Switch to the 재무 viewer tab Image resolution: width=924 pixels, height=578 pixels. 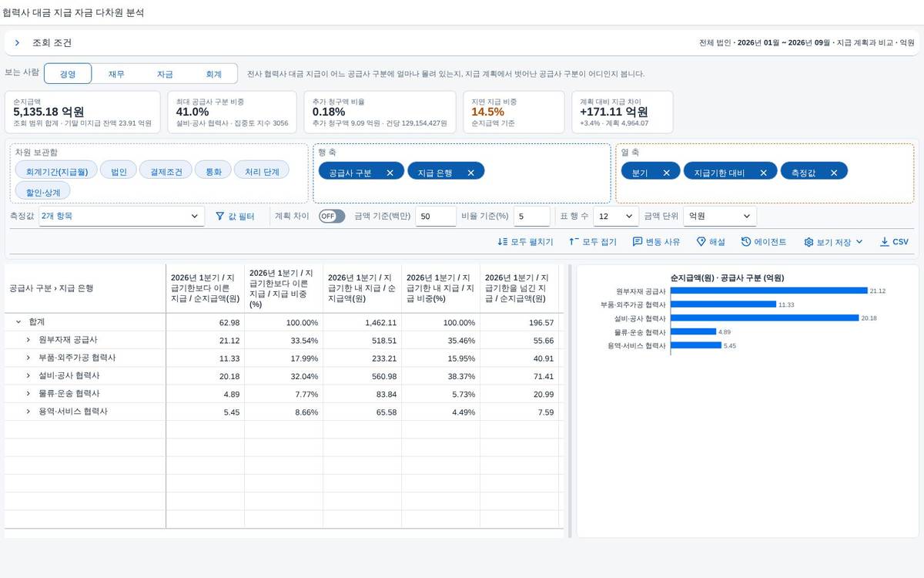coord(116,74)
